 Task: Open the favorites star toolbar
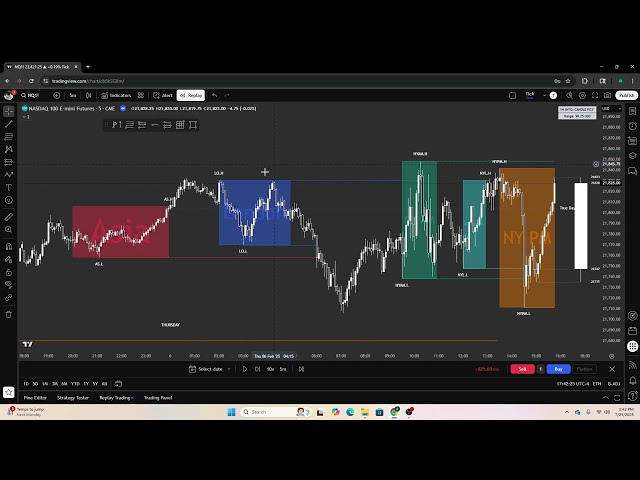click(9, 392)
